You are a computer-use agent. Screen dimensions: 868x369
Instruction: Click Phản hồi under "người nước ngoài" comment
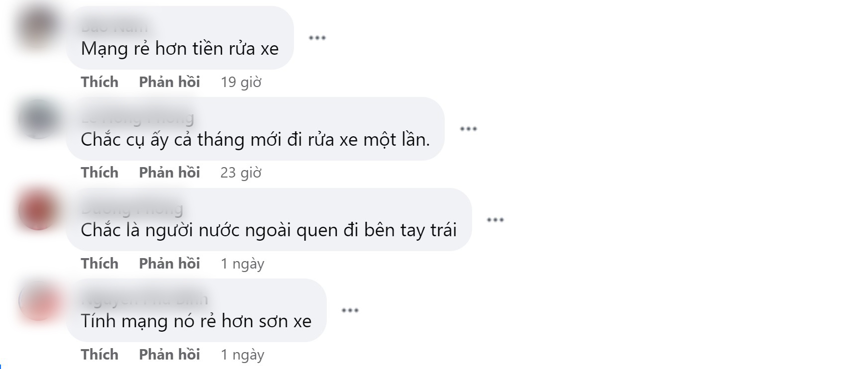[x=169, y=264]
